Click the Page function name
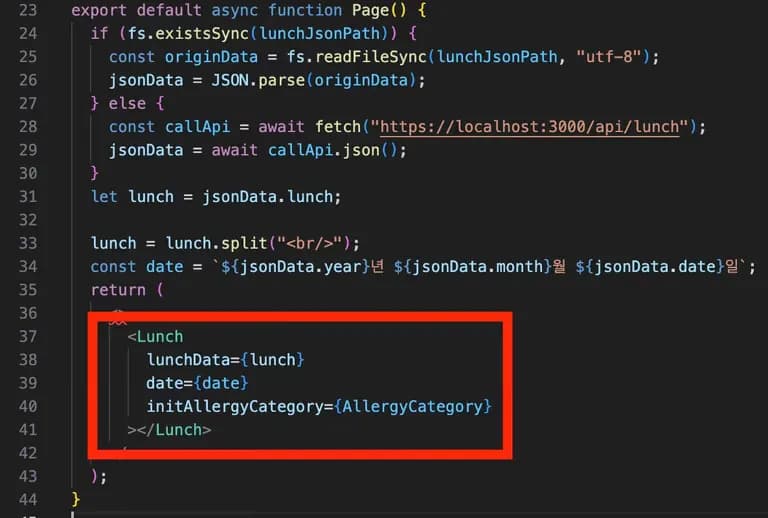Image resolution: width=768 pixels, height=518 pixels. click(371, 10)
